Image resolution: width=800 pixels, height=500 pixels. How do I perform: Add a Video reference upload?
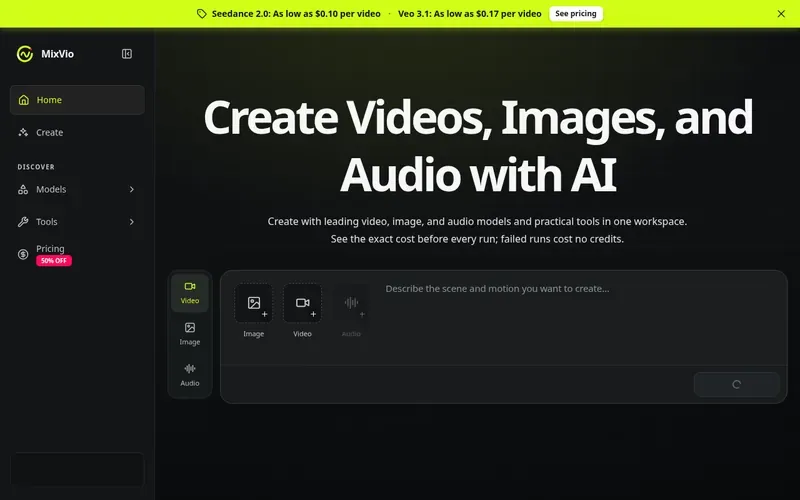pos(303,303)
